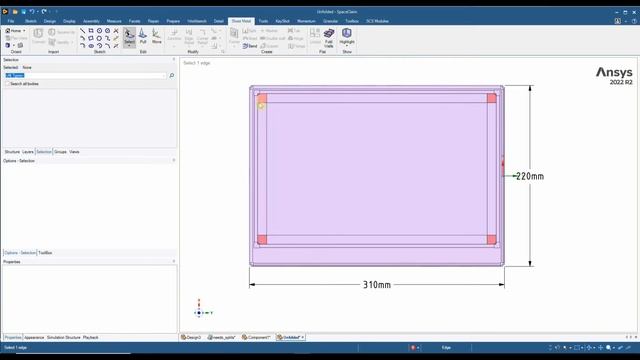Open the Undo history dropdown arrow
This screenshot has height=360, width=640.
tap(38, 12)
